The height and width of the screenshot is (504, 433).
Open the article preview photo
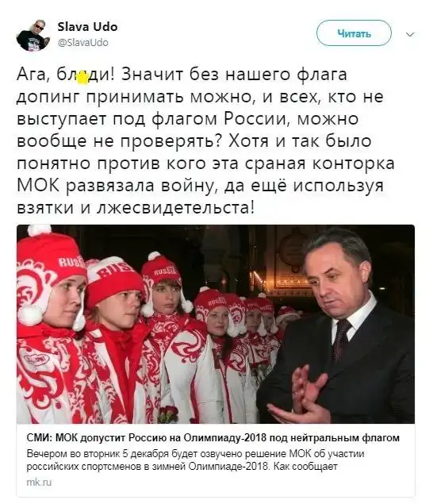point(216,324)
